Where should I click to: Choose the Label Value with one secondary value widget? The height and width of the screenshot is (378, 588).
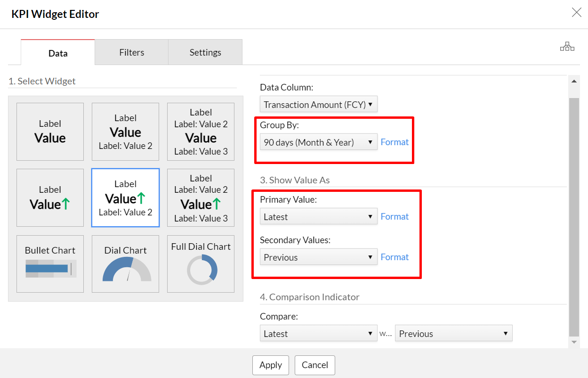pos(125,131)
